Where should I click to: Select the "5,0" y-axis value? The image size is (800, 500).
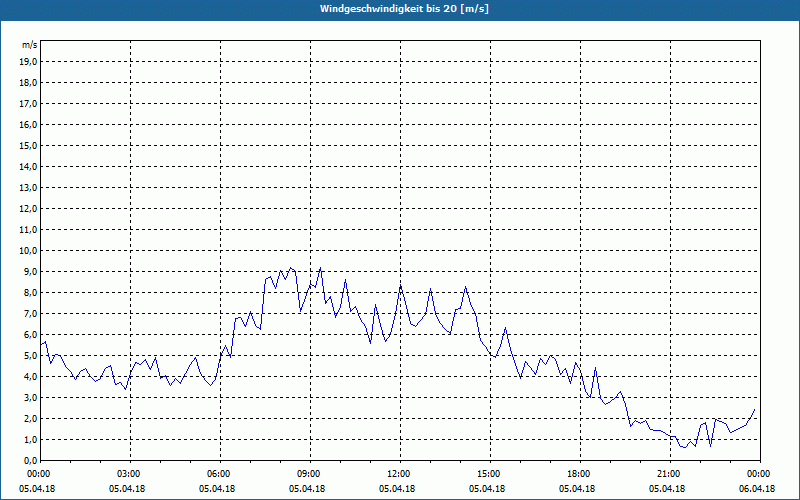31,356
